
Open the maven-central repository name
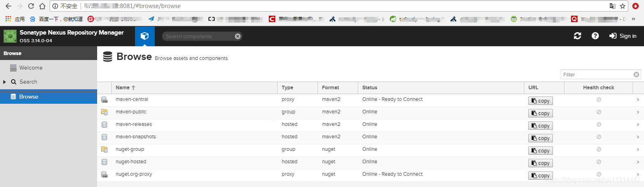(x=132, y=99)
